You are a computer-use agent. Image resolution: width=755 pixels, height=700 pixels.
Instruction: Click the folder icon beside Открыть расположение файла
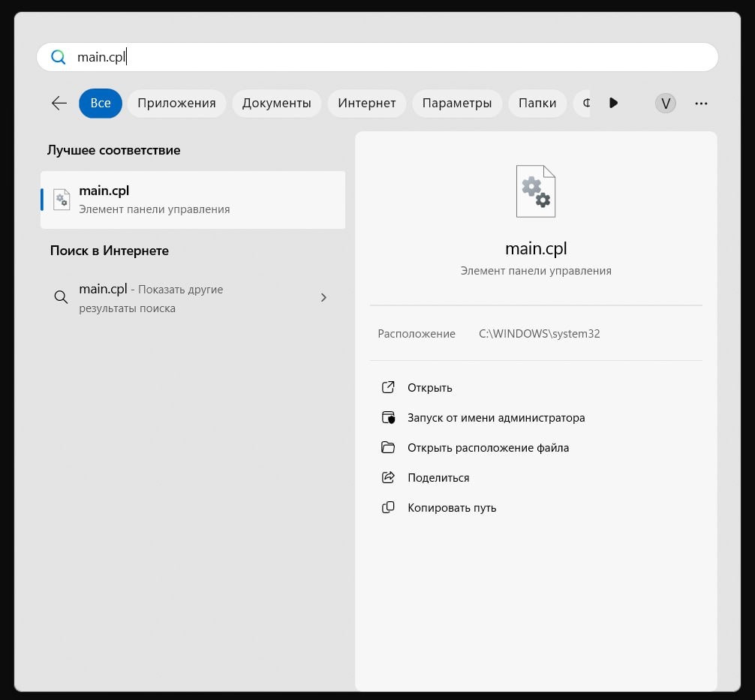click(x=388, y=447)
